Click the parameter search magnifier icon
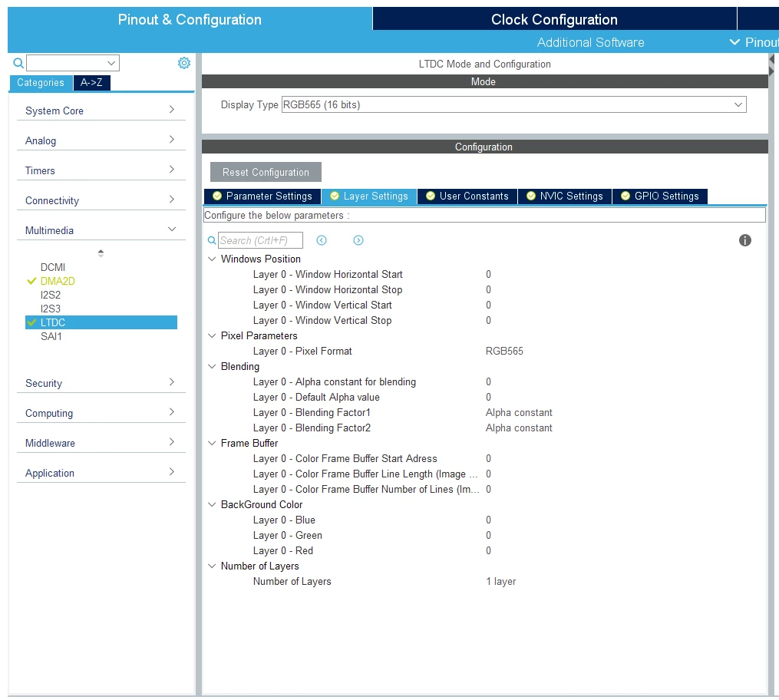Viewport: 779px width, 700px height. (x=212, y=240)
